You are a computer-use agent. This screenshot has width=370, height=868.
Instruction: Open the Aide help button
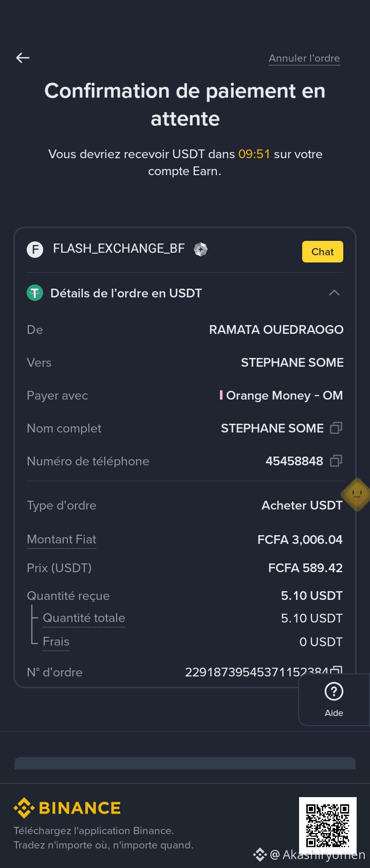pos(334,700)
